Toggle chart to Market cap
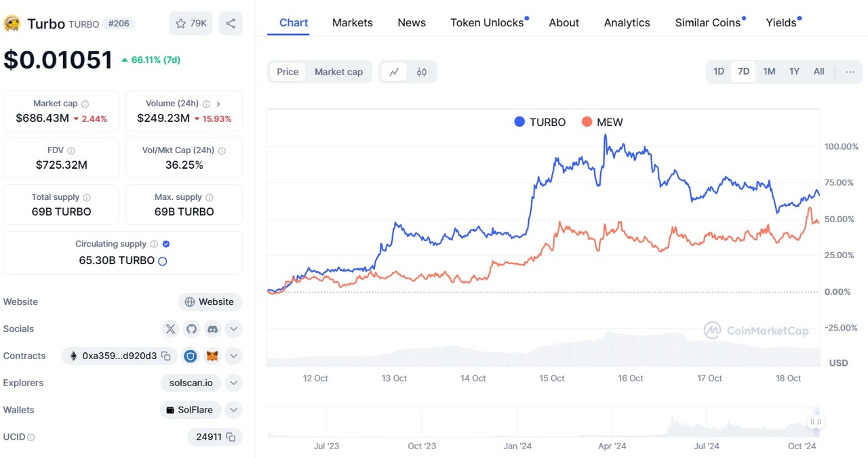Image resolution: width=868 pixels, height=458 pixels. coord(338,72)
